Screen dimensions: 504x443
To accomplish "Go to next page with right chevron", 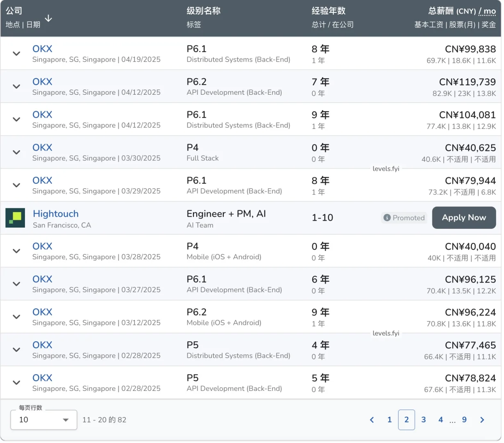I will (482, 420).
